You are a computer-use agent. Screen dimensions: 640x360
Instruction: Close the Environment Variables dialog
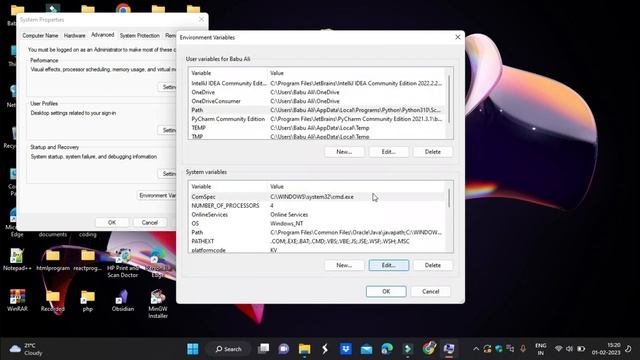[x=458, y=37]
